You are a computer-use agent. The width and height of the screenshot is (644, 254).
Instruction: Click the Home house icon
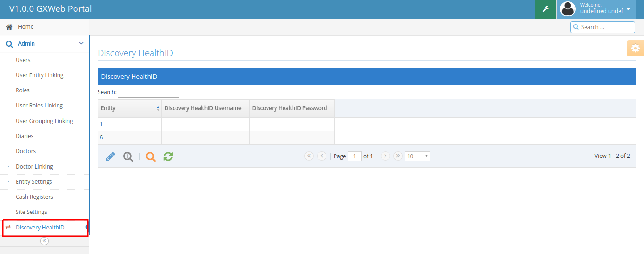click(9, 27)
